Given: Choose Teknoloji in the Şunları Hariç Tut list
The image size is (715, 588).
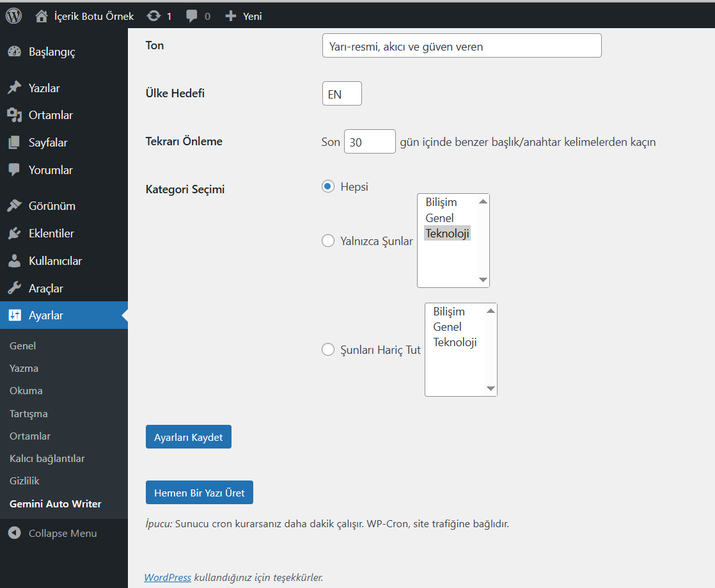Looking at the screenshot, I should click(x=455, y=342).
